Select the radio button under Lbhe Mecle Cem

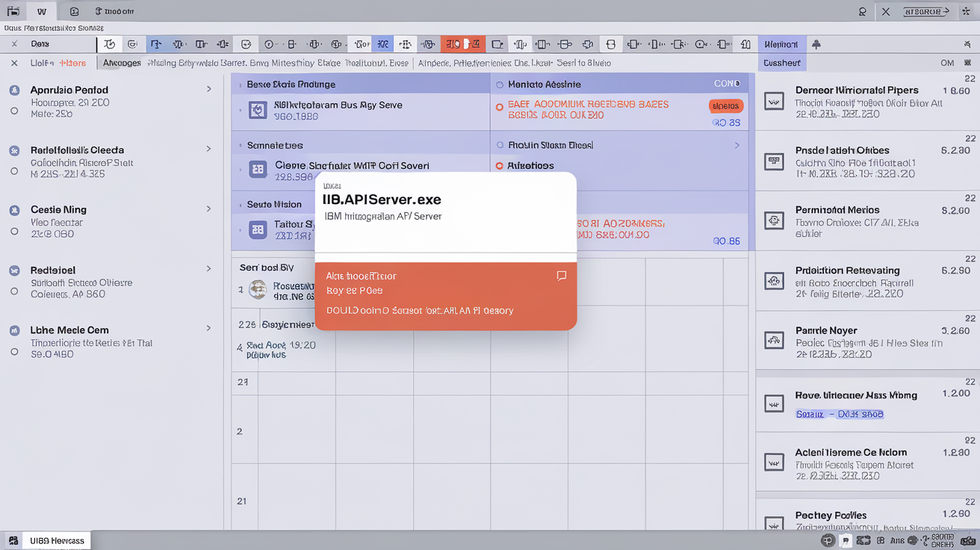click(14, 351)
